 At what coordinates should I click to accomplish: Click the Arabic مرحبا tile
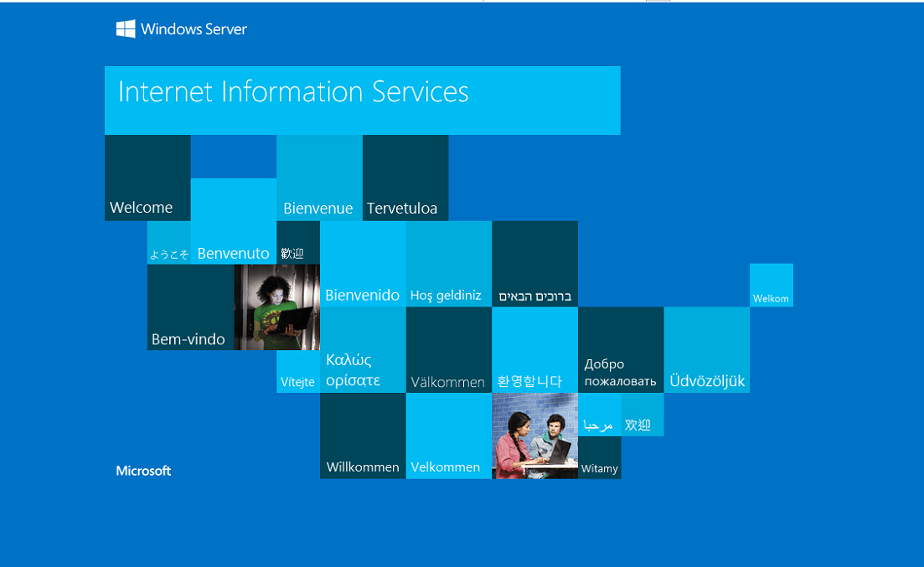(599, 415)
